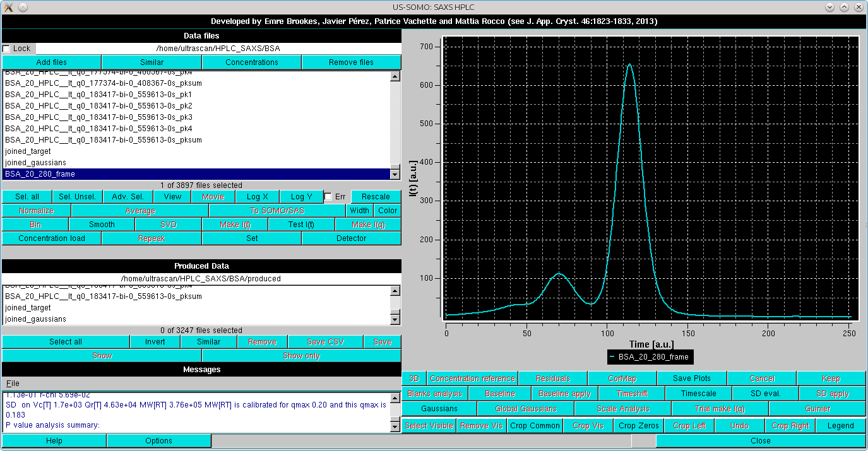Viewport: 868px width, 451px height.
Task: Select the 183417 pk3 file entry
Action: pos(196,117)
